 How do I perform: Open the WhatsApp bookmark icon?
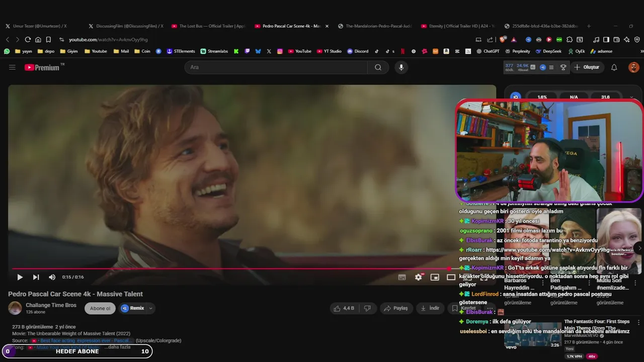pyautogui.click(x=7, y=51)
